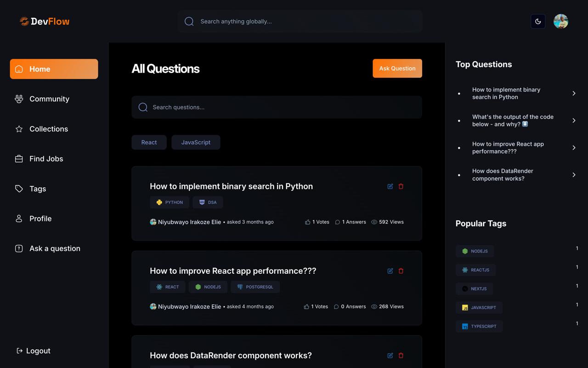This screenshot has width=588, height=368.
Task: Expand top question about binary search chevron
Action: [x=574, y=93]
